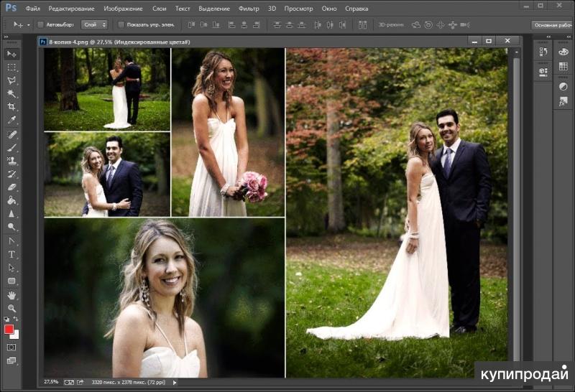Click the red foreground color swatch
This screenshot has height=392, width=575.
(x=9, y=329)
